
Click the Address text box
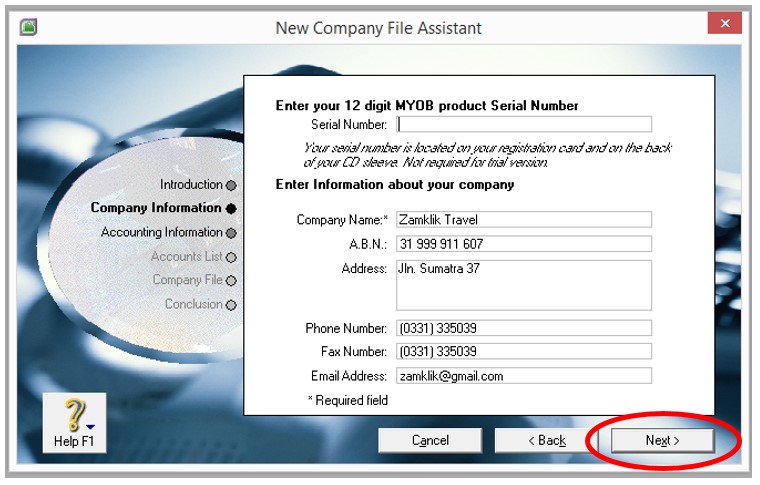point(524,285)
